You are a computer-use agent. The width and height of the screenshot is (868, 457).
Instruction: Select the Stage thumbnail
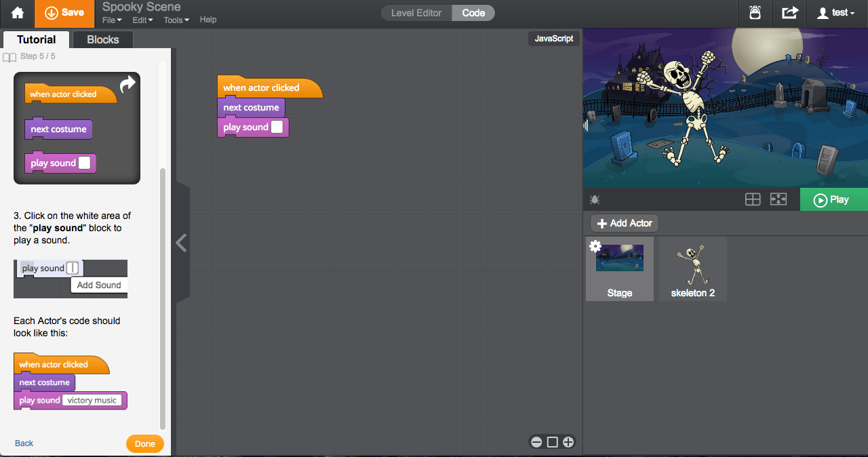coord(620,269)
